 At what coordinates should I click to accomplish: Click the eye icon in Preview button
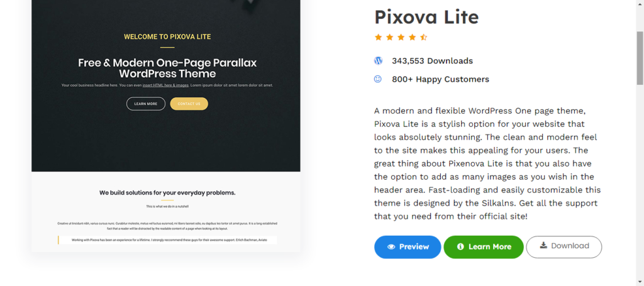(x=391, y=246)
